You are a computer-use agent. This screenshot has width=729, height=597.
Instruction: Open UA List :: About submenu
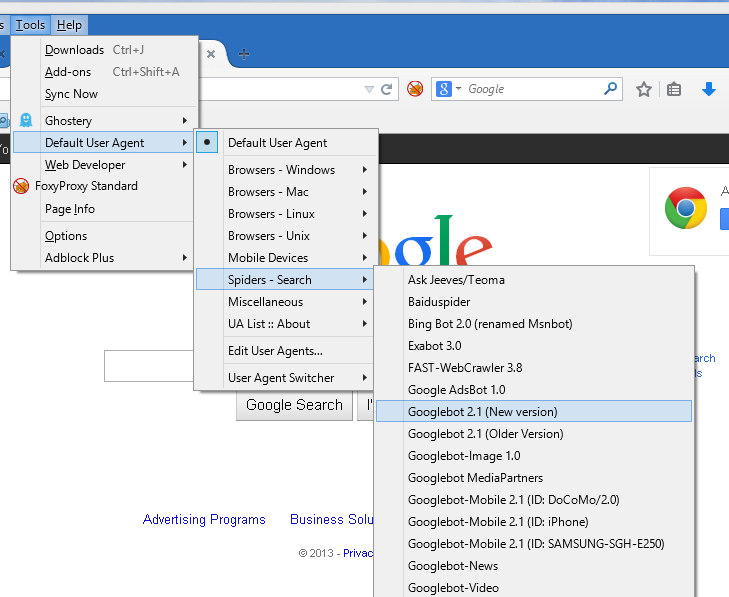click(285, 324)
